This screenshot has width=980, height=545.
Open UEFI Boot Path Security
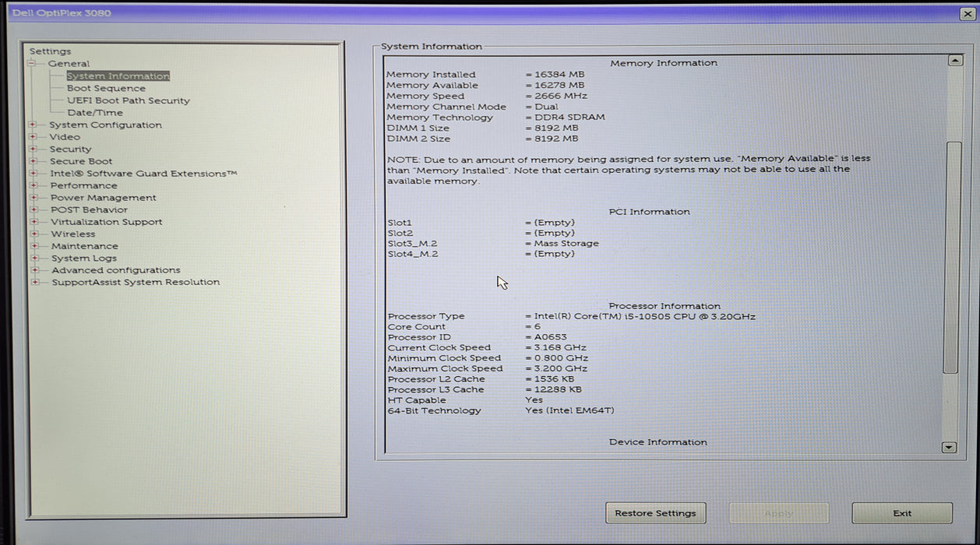(129, 100)
